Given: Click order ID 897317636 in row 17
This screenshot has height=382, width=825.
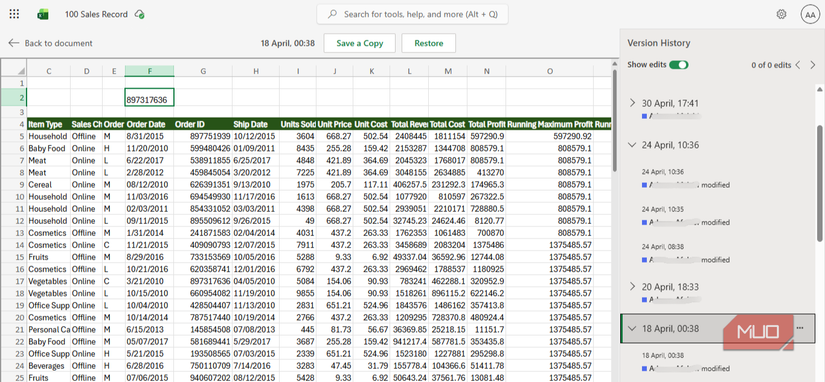Looking at the screenshot, I should pyautogui.click(x=203, y=281).
